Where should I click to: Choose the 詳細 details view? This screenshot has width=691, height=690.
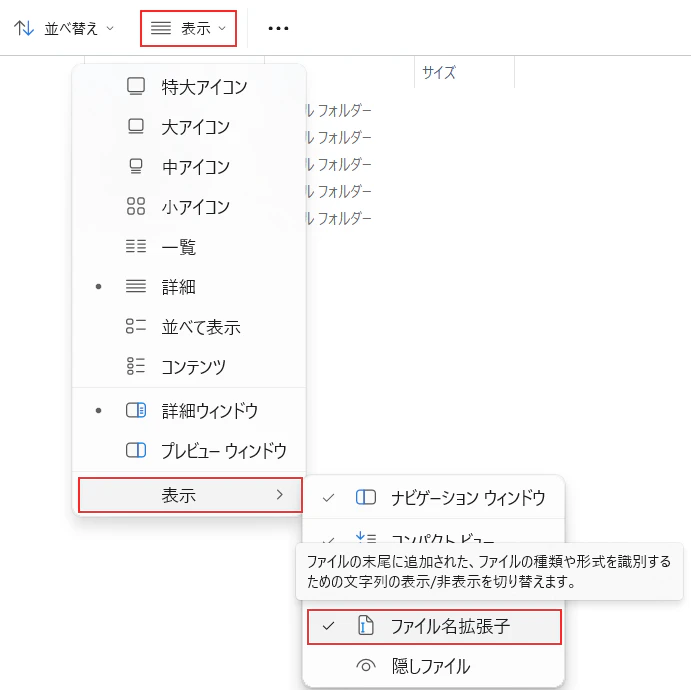189,287
